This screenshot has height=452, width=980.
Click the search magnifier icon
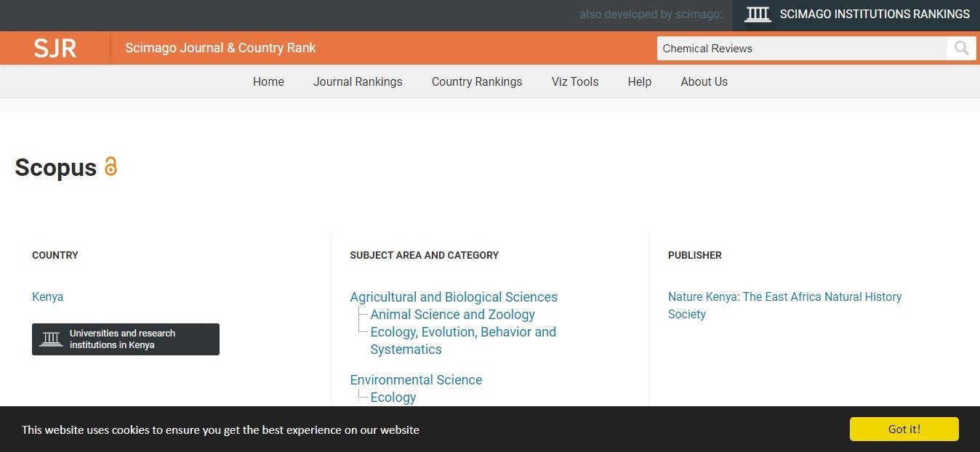click(x=961, y=49)
